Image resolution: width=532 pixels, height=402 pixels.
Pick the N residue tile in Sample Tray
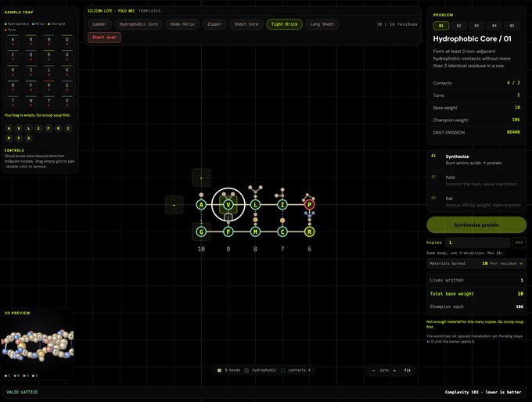click(x=49, y=41)
